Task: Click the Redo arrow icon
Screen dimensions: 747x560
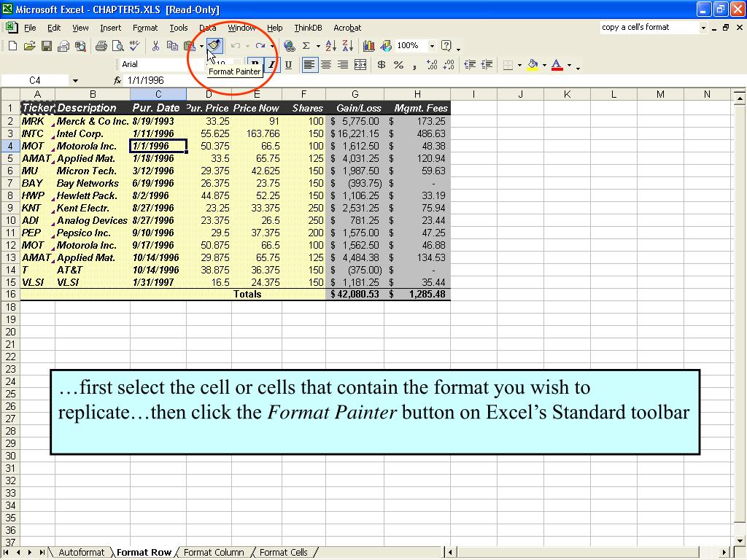Action: [x=260, y=46]
